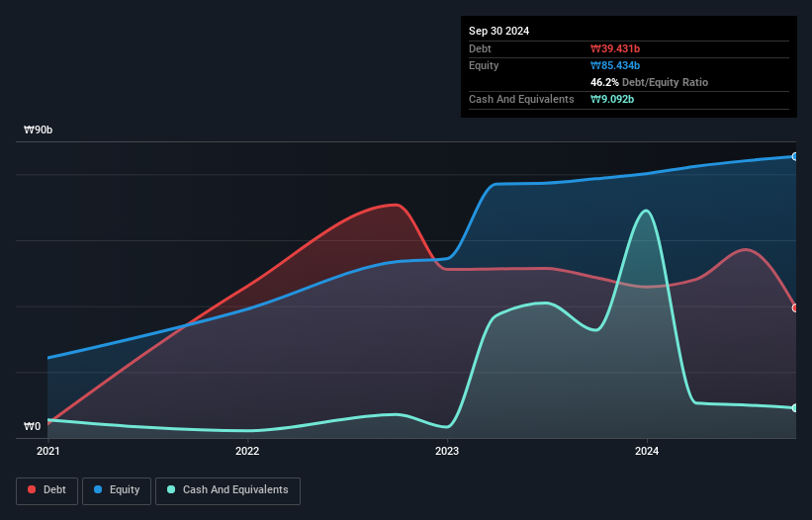Click the Sep 30 2024 tooltip date

(498, 31)
